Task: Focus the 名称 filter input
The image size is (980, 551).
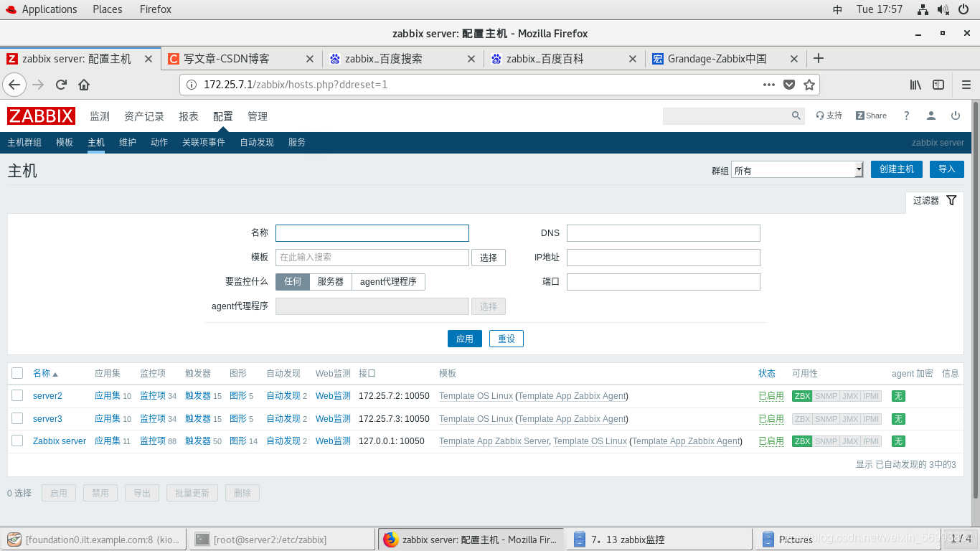Action: [x=372, y=233]
